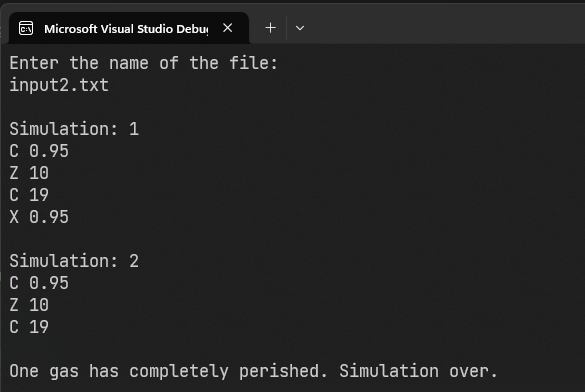The height and width of the screenshot is (392, 585).
Task: Click the 'X 0.95' output line
Action: point(39,217)
